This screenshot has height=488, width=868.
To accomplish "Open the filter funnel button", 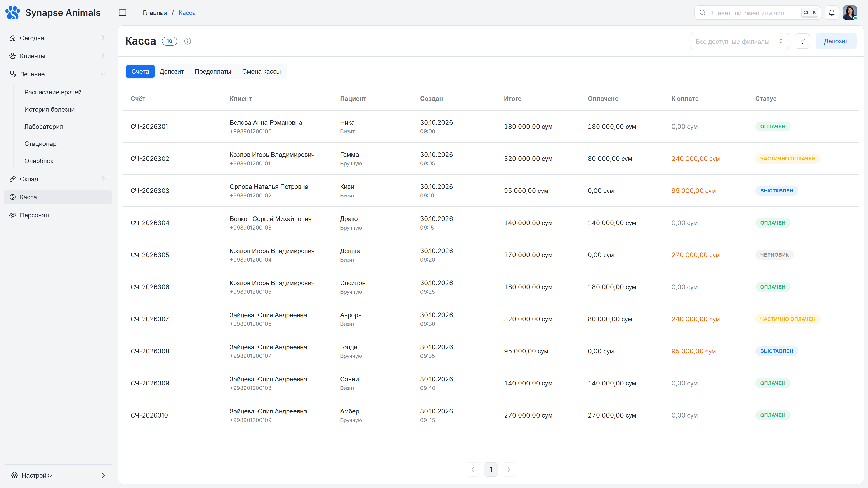I will tap(802, 41).
